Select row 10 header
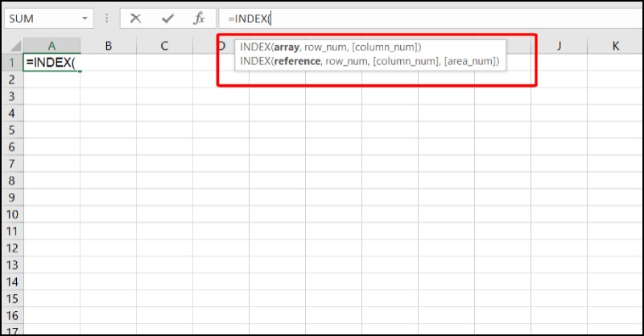 click(x=11, y=215)
